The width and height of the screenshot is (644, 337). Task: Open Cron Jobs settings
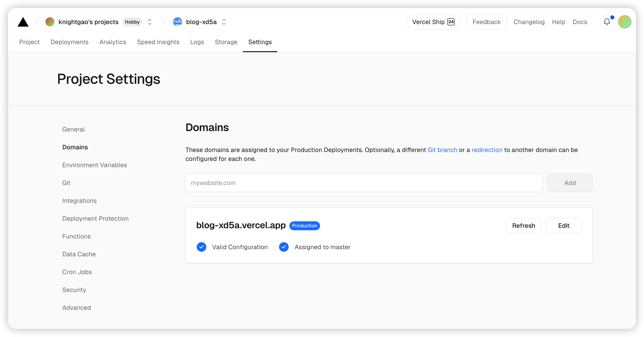tap(77, 272)
